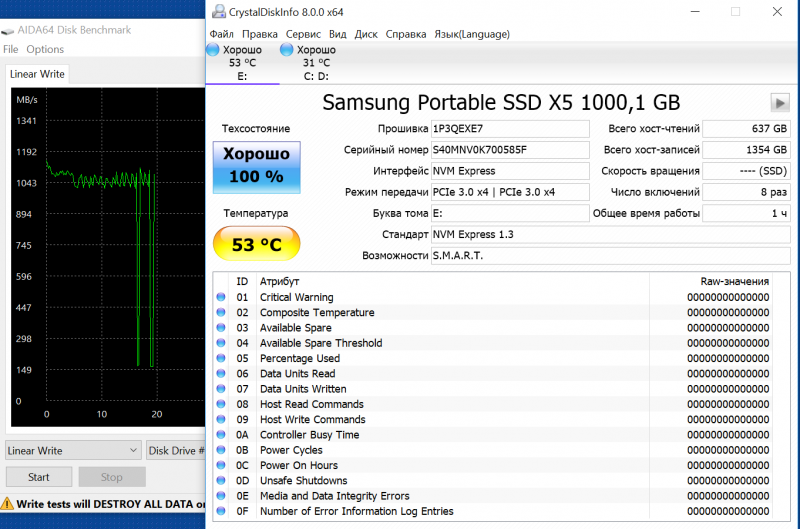800x529 pixels.
Task: Click the Возможности field showing S.M.A.R.T.
Action: [x=611, y=256]
